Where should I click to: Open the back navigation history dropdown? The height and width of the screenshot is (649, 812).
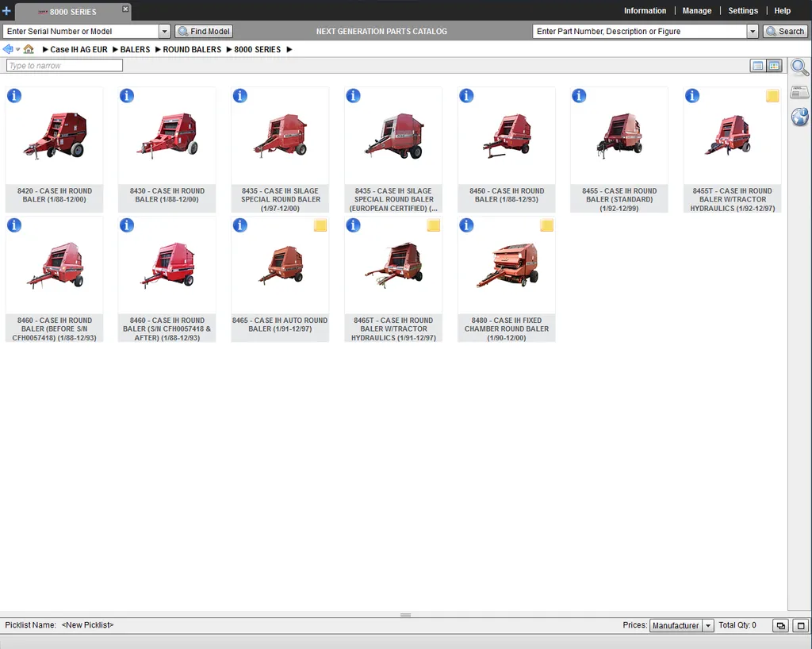click(17, 50)
